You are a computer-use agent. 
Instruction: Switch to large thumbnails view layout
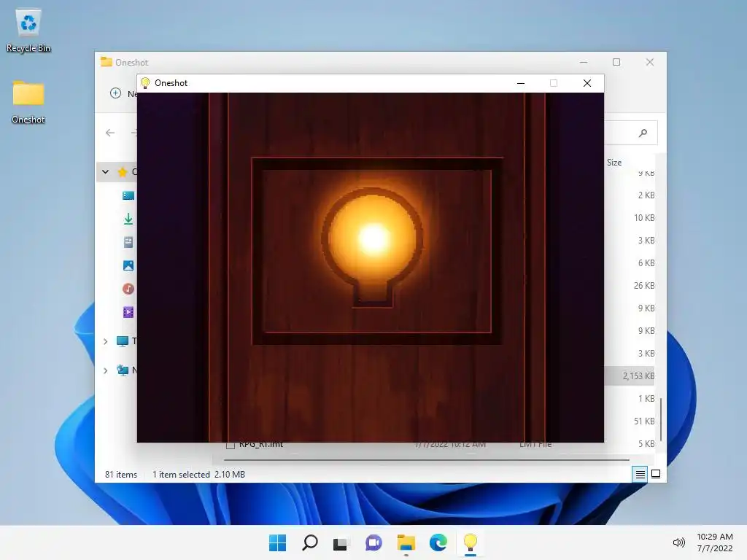pyautogui.click(x=656, y=474)
